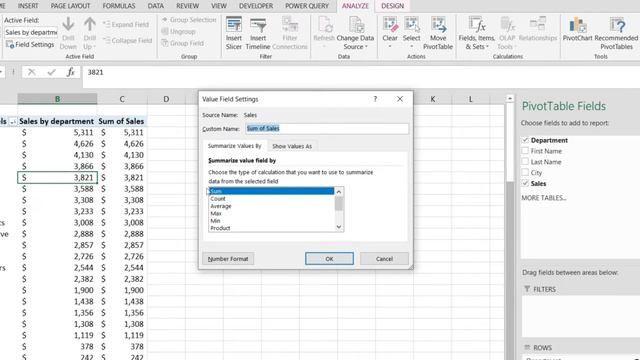Viewport: 640px width, 360px height.
Task: Open the REVIEW ribbon tab
Action: click(x=187, y=6)
